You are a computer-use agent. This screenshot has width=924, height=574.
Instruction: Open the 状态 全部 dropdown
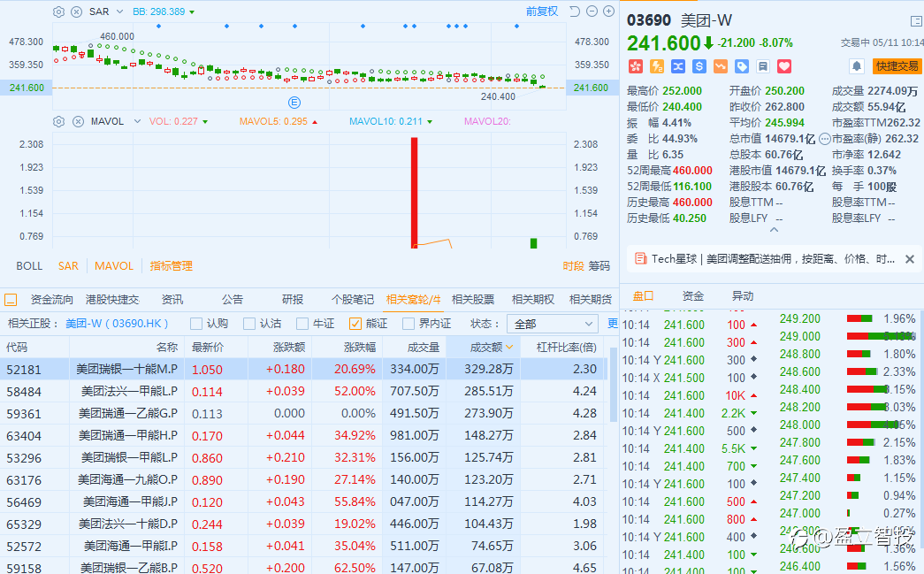pyautogui.click(x=554, y=324)
